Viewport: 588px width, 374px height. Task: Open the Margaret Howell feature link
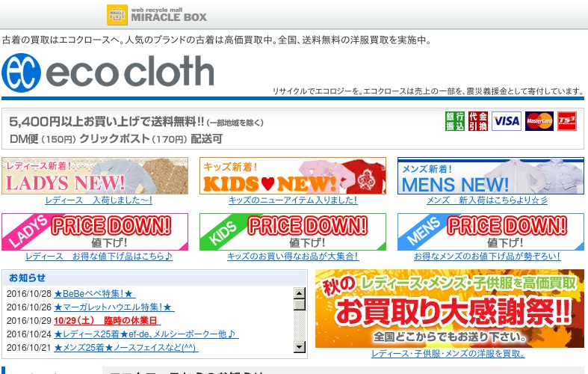click(x=114, y=307)
